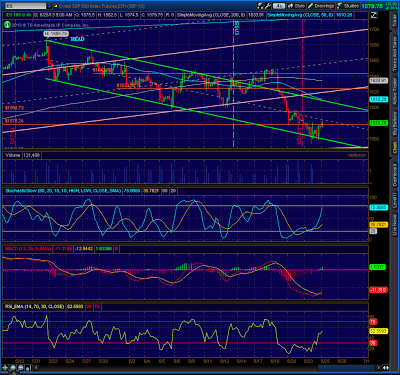
Task: Select the Big Buttons sidebar tab
Action: point(395,123)
